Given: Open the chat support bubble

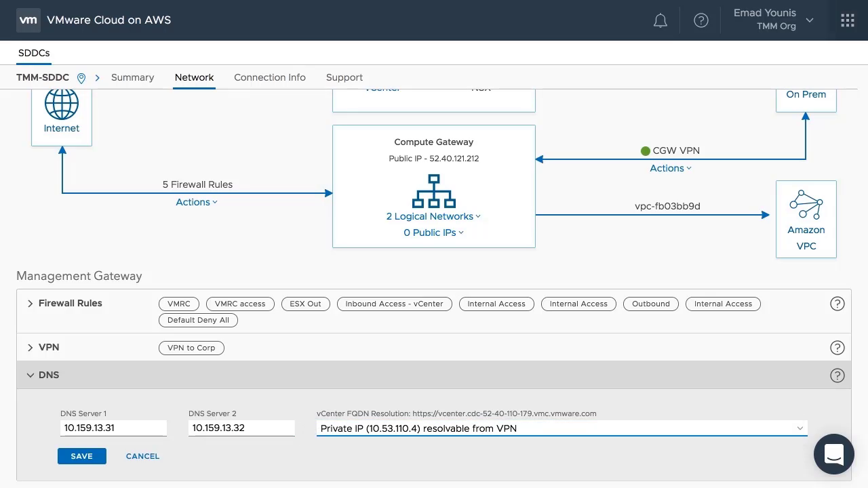Looking at the screenshot, I should tap(834, 454).
